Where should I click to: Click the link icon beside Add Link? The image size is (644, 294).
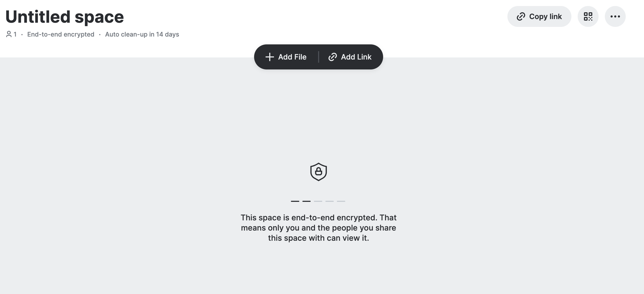click(332, 57)
